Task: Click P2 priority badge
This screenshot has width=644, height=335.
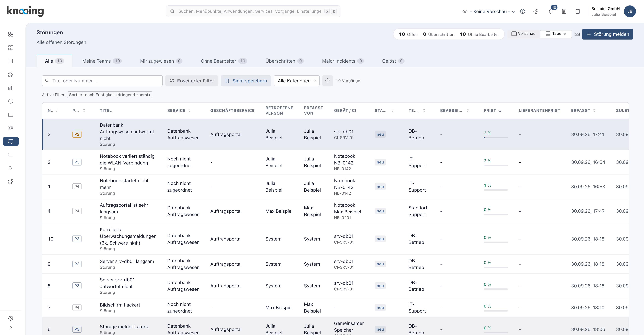Action: (x=77, y=134)
